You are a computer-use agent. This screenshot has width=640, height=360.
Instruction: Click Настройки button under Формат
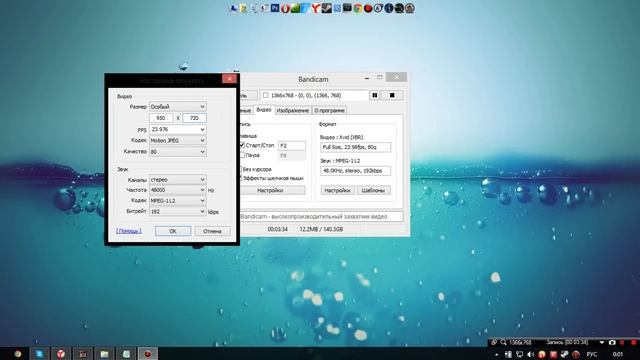(338, 190)
